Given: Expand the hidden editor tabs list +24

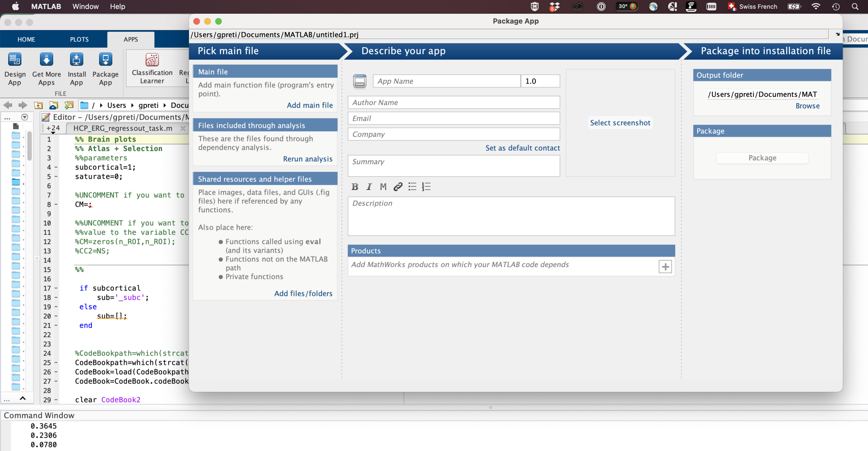Looking at the screenshot, I should [53, 129].
